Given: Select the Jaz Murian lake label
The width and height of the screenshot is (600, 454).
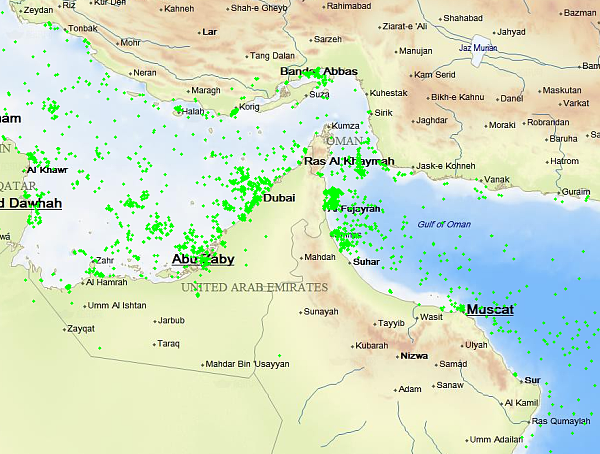Looking at the screenshot, I should click(x=478, y=48).
